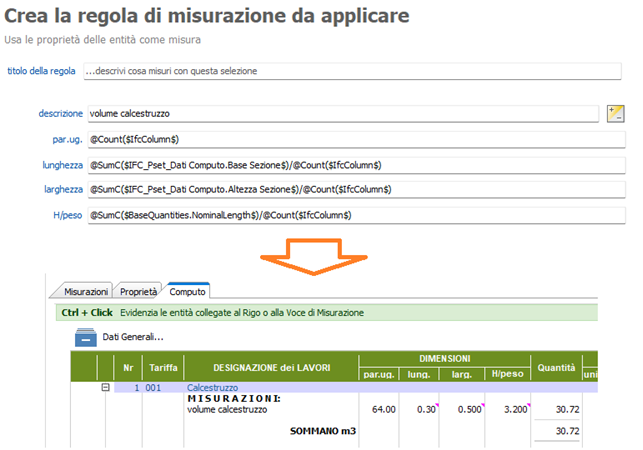The height and width of the screenshot is (450, 643).
Task: Switch to the Misurazioni tab
Action: [x=86, y=290]
